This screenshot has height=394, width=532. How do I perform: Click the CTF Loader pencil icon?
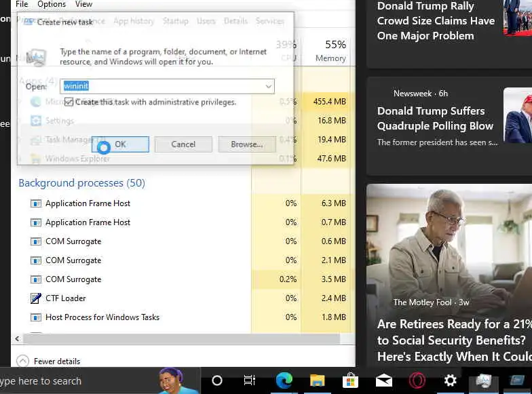tap(35, 298)
